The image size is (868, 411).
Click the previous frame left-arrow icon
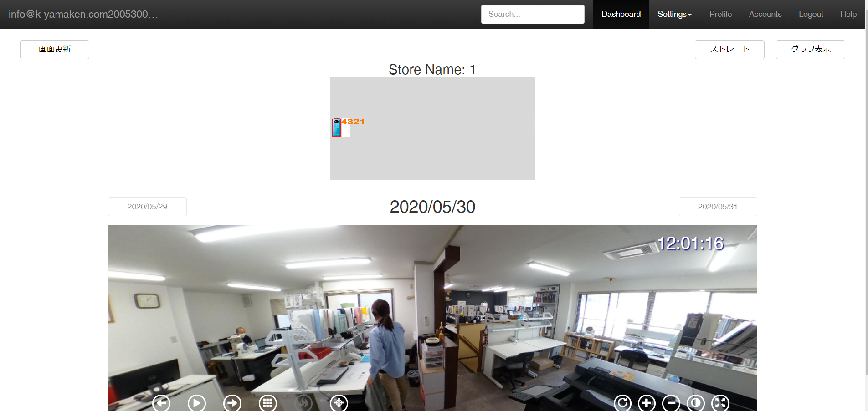click(161, 403)
